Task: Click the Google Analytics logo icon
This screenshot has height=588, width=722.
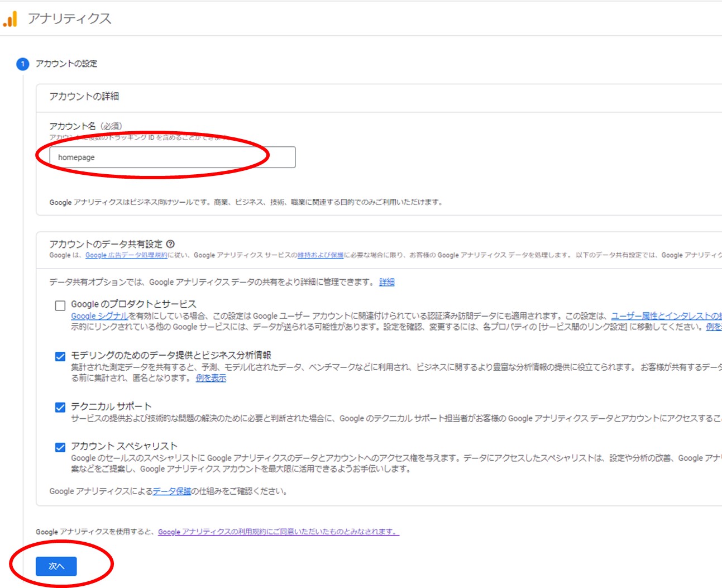Action: click(x=10, y=19)
